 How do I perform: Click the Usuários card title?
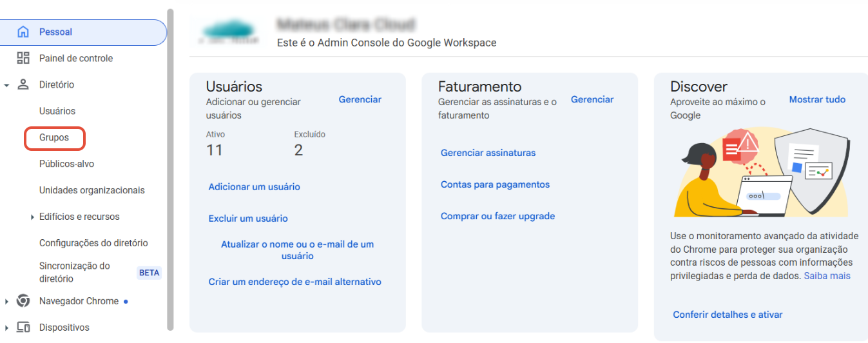click(235, 86)
